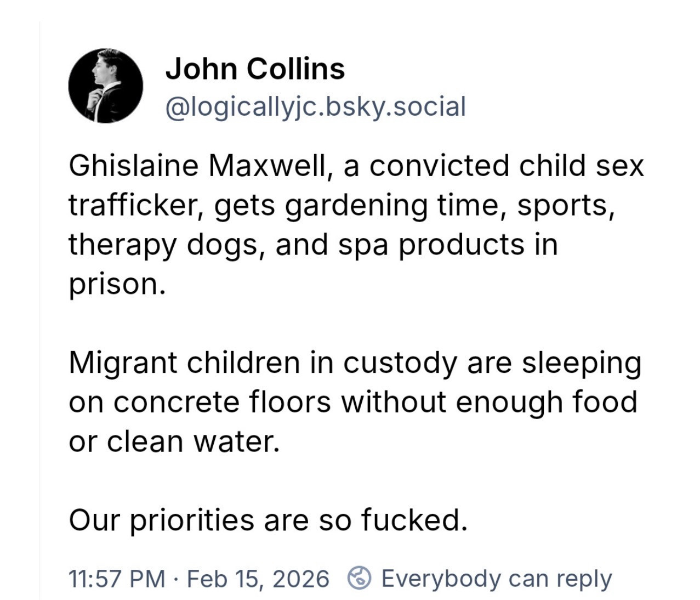Image resolution: width=700 pixels, height=600 pixels.
Task: Click John Collins' profile avatar
Action: [x=105, y=86]
